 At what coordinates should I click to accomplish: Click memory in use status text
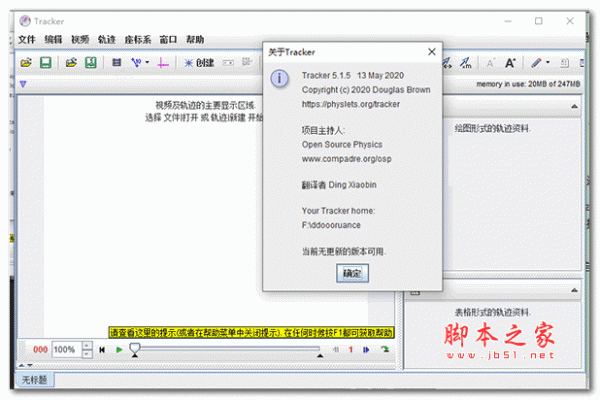[528, 84]
